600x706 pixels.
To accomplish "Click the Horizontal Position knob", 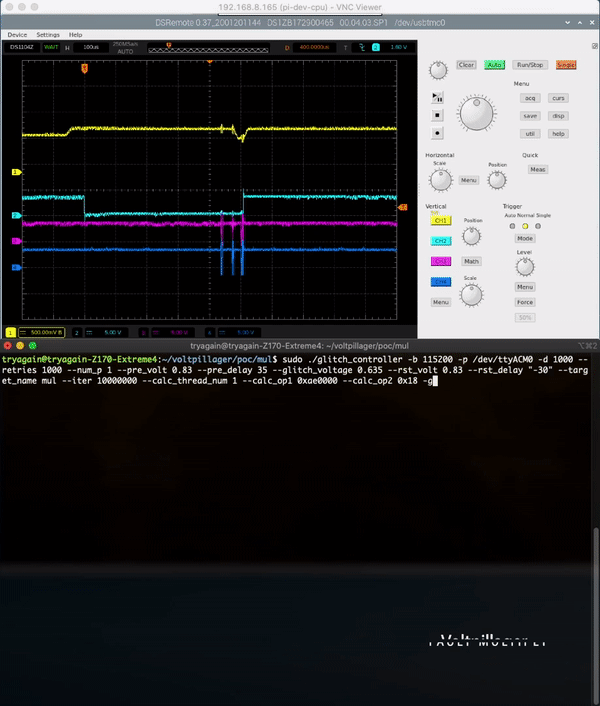I will click(x=497, y=180).
